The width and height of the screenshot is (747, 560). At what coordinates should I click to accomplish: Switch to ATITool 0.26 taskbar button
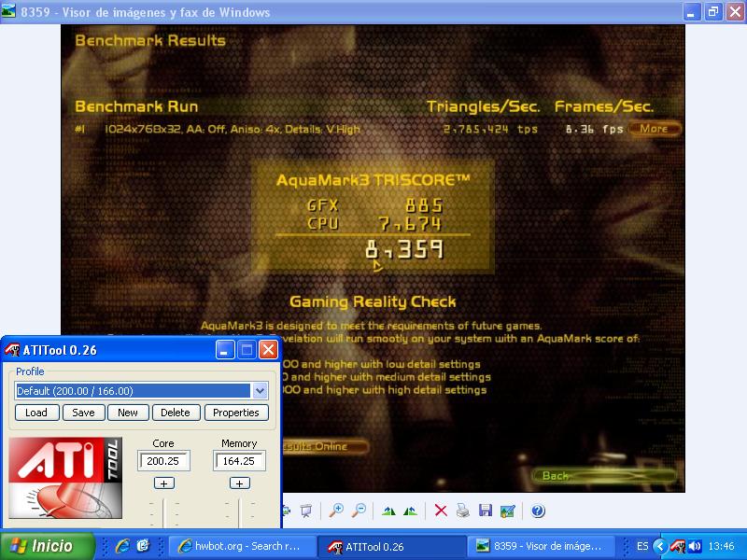coord(391,546)
